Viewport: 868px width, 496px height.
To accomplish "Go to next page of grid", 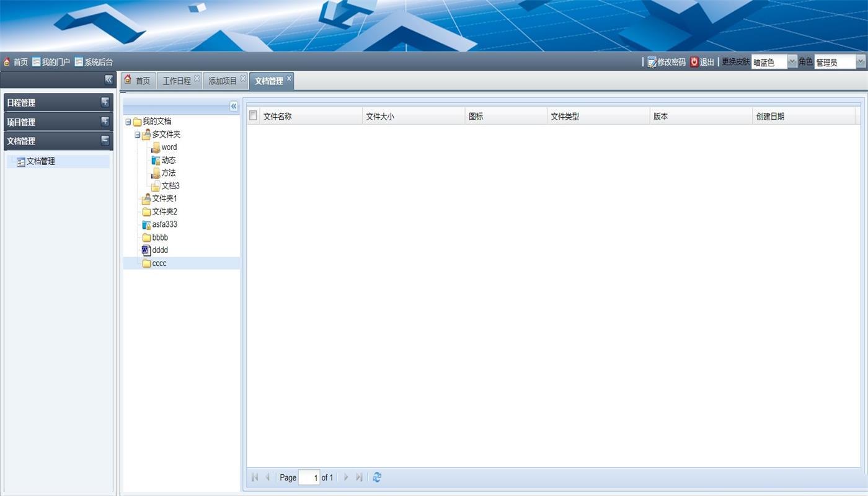I will pyautogui.click(x=346, y=477).
